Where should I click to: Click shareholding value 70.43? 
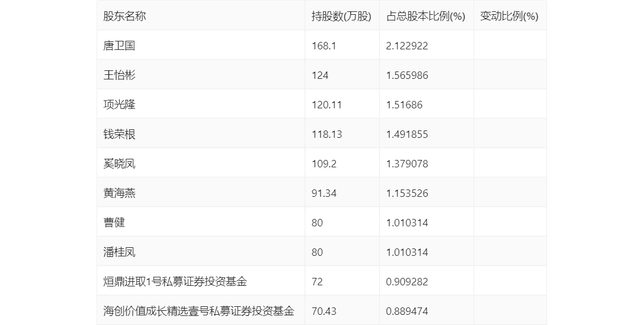324,311
